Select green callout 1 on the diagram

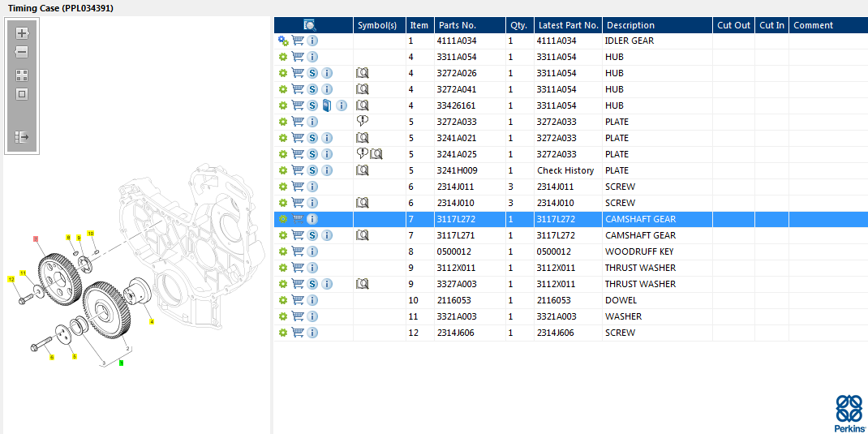click(121, 363)
